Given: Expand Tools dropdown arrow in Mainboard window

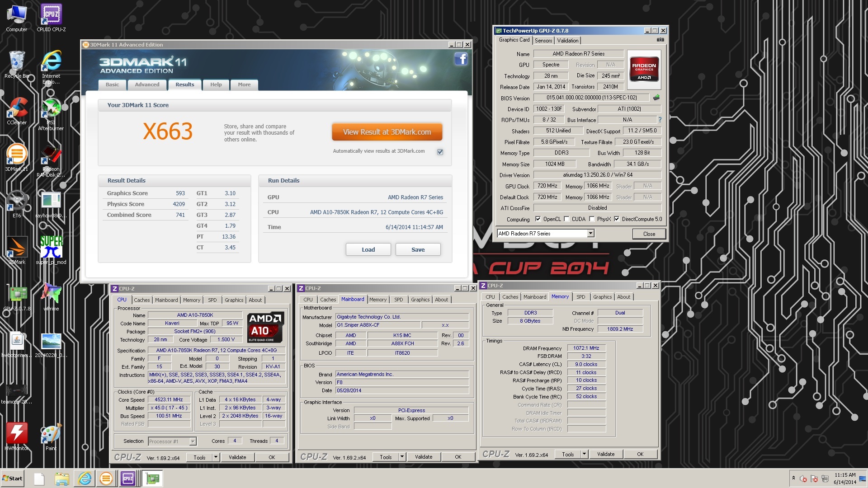Looking at the screenshot, I should click(402, 457).
